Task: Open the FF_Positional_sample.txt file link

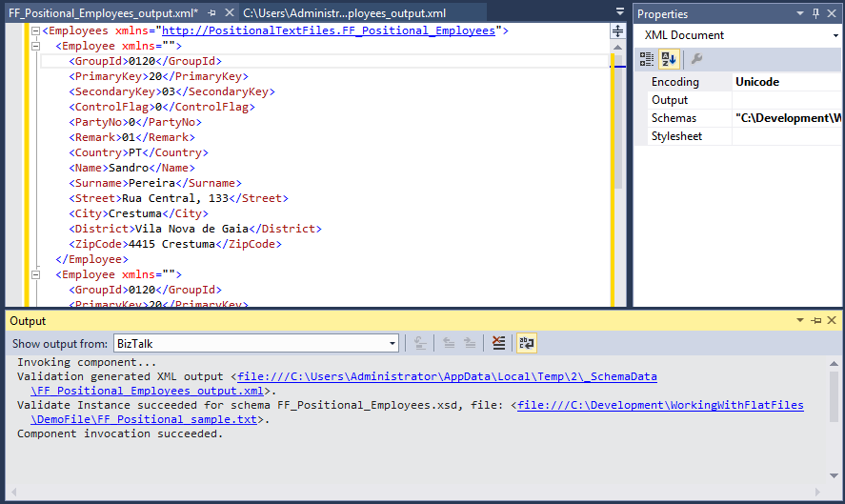Action: pyautogui.click(x=661, y=405)
